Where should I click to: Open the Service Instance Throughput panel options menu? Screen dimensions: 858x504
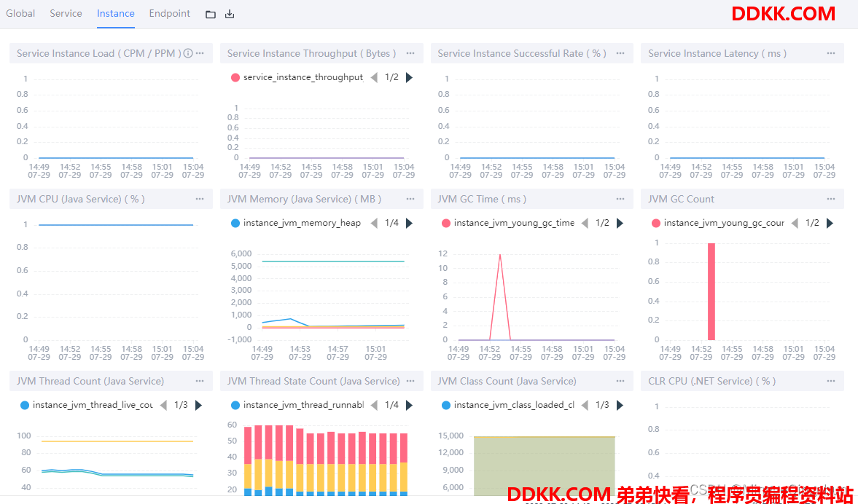410,53
